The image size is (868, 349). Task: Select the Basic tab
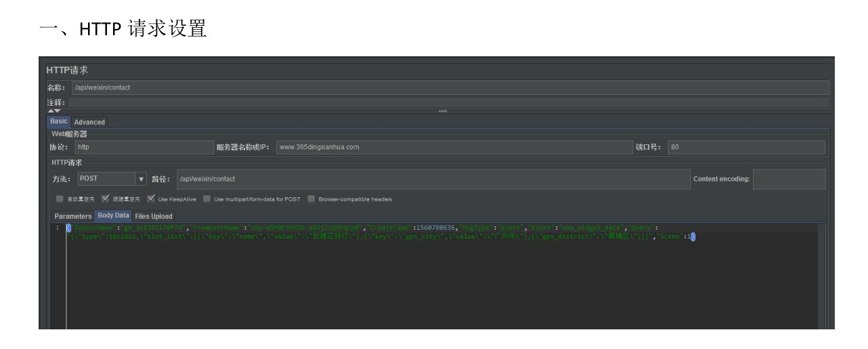(59, 122)
